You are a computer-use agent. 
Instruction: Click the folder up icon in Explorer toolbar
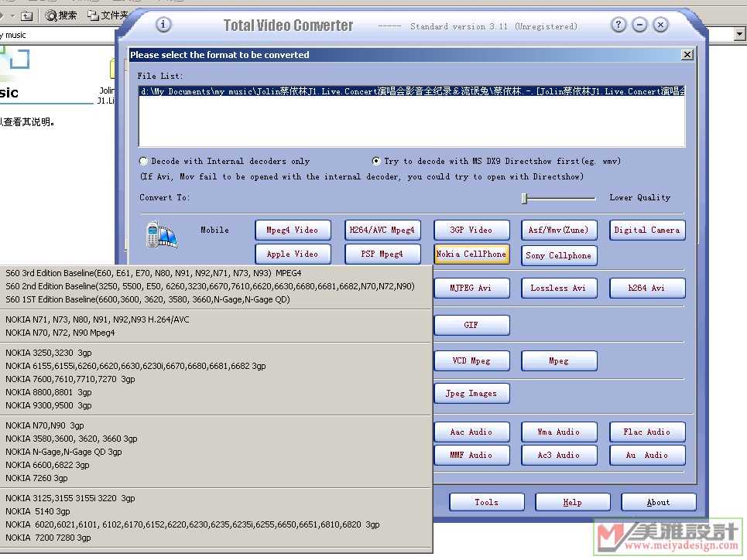click(26, 16)
